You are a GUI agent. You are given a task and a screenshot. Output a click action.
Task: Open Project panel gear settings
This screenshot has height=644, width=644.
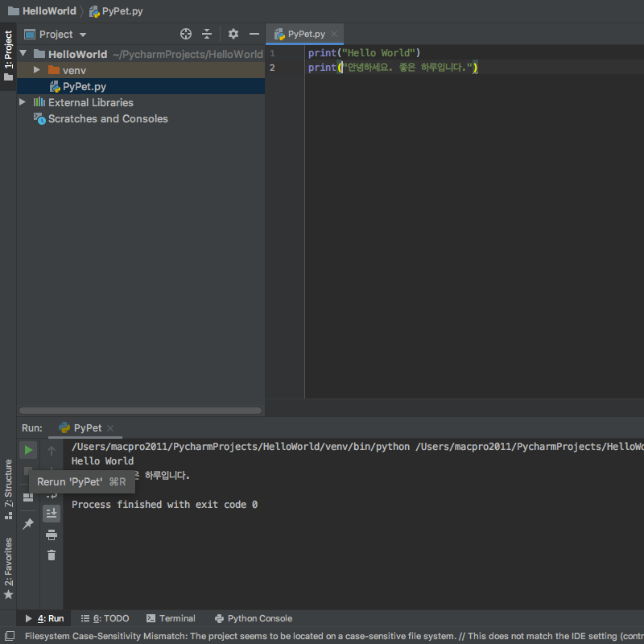pos(233,34)
